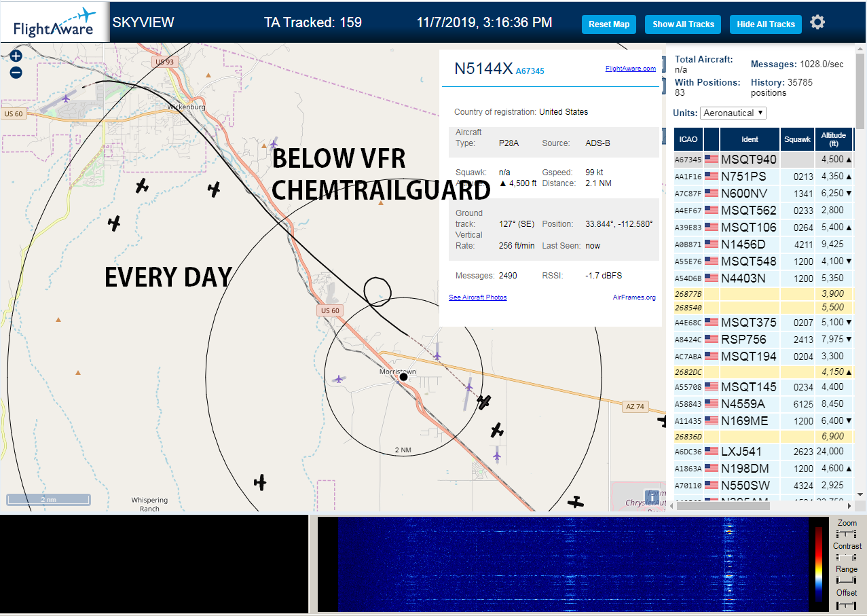The image size is (867, 616).
Task: Sort the table by the ICAO column
Action: click(x=688, y=139)
